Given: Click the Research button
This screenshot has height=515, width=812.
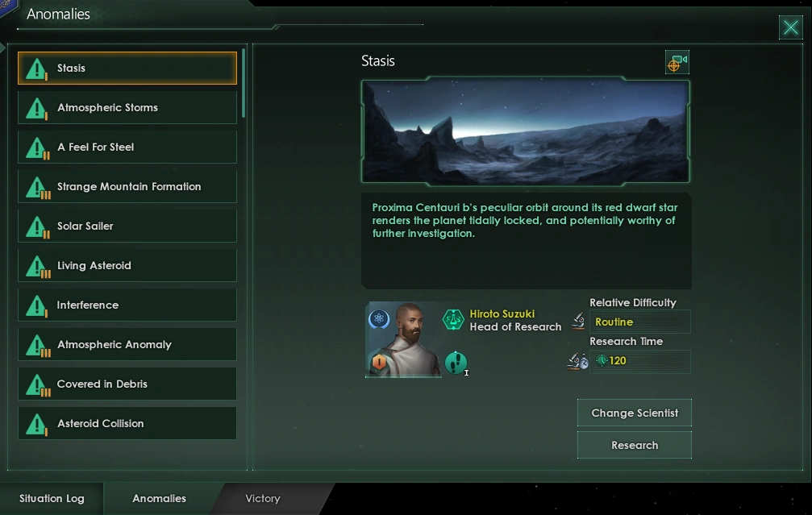Looking at the screenshot, I should [x=635, y=445].
